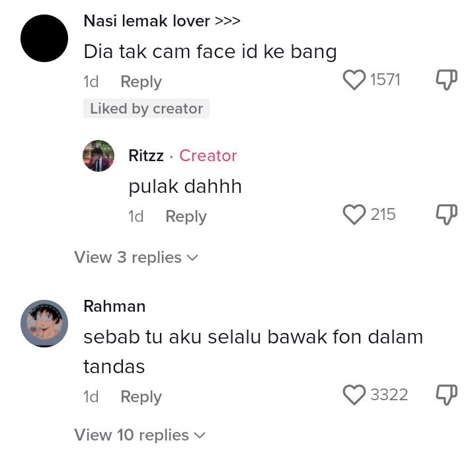Click the Ritzz username

(146, 156)
